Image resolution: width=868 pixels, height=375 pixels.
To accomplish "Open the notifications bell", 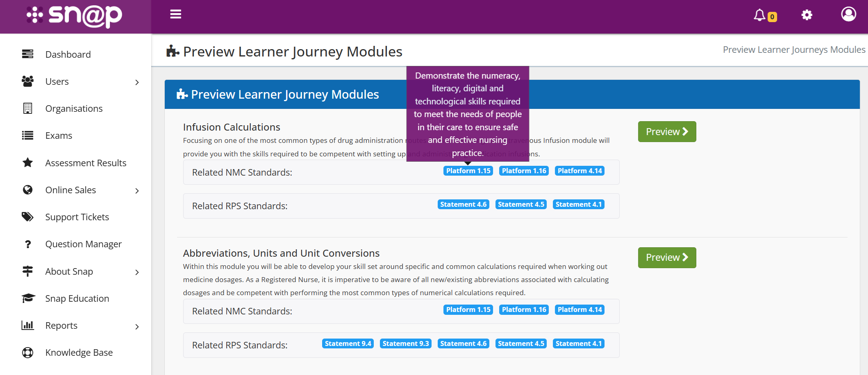I will 760,15.
